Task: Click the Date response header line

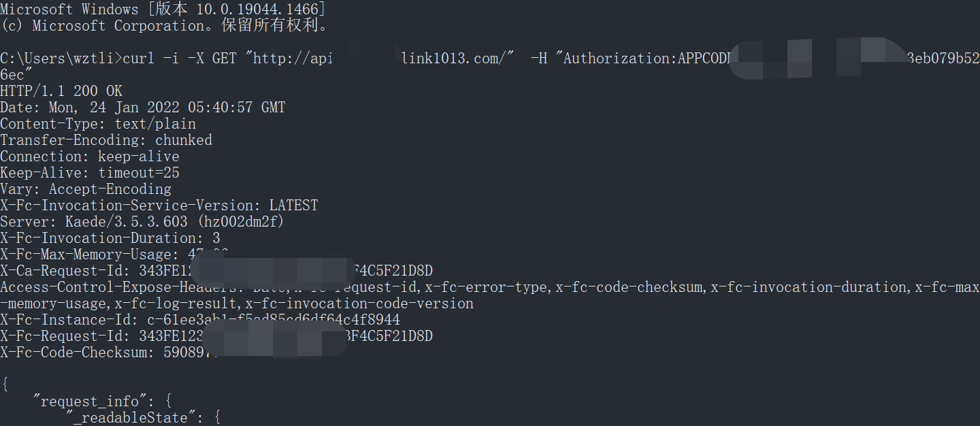Action: pos(143,108)
